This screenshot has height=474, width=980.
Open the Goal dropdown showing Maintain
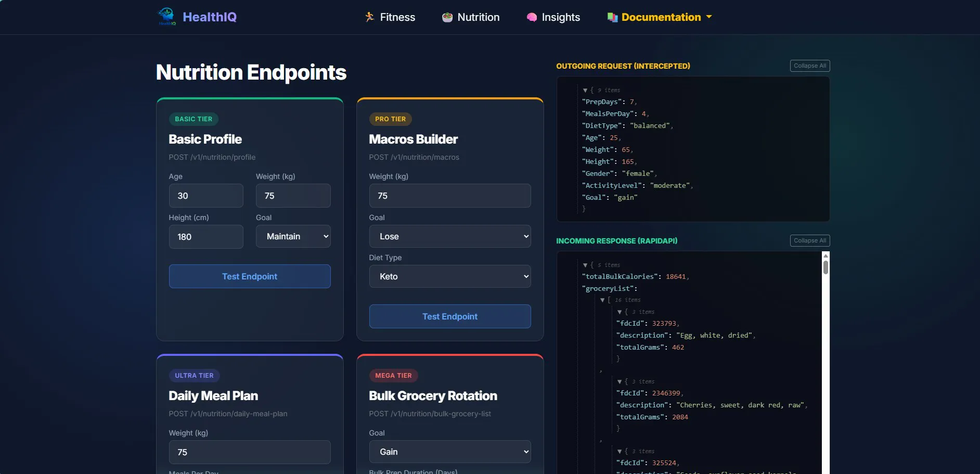tap(293, 236)
